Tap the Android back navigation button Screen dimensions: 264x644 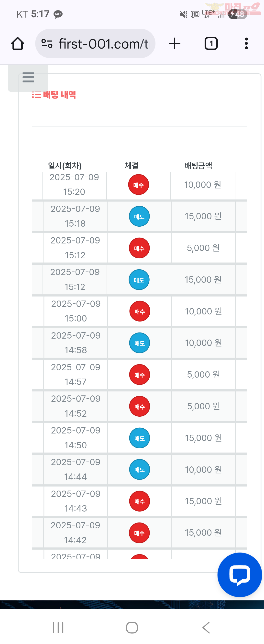click(206, 628)
